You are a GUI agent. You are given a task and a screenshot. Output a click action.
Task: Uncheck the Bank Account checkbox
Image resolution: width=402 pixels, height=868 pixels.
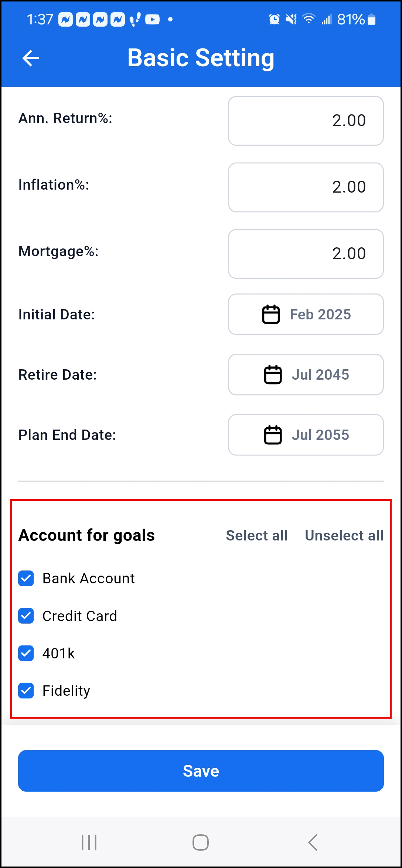pyautogui.click(x=26, y=579)
